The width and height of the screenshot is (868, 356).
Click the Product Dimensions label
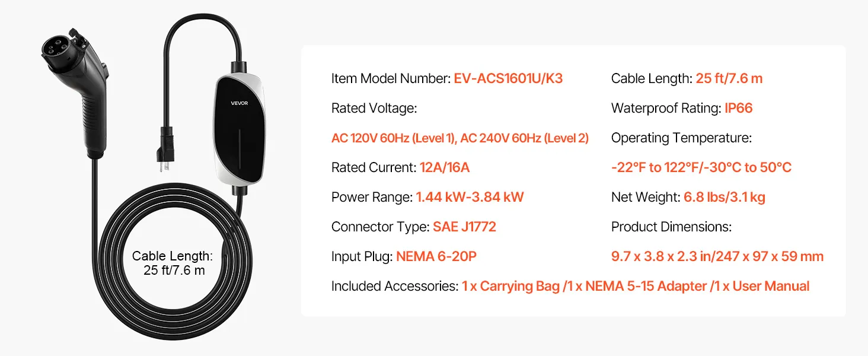click(x=671, y=227)
